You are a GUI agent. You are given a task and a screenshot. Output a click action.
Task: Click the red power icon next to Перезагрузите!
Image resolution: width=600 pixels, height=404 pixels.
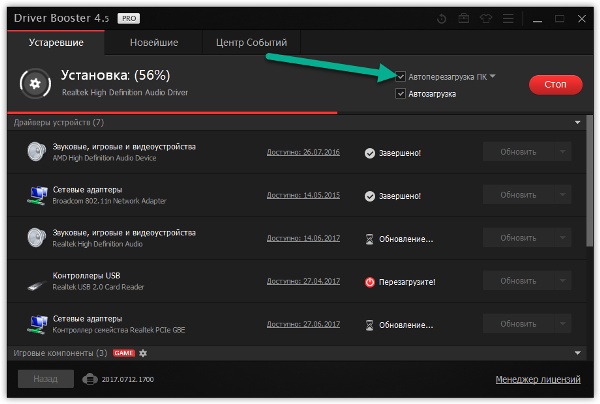point(370,282)
